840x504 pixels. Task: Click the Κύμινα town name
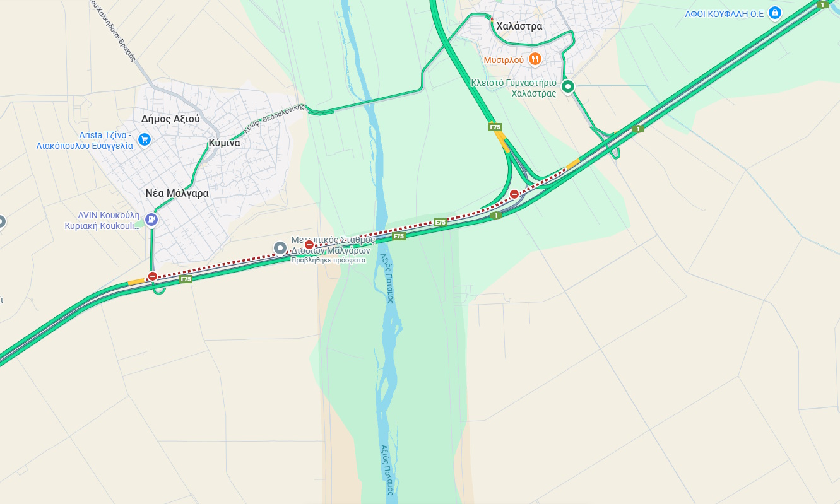click(x=224, y=143)
